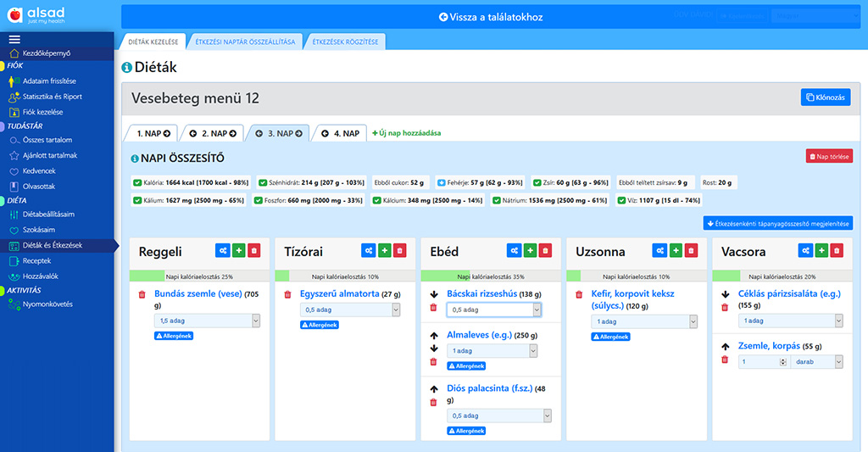Toggle the Szénhidrát green checkbox

(x=263, y=182)
